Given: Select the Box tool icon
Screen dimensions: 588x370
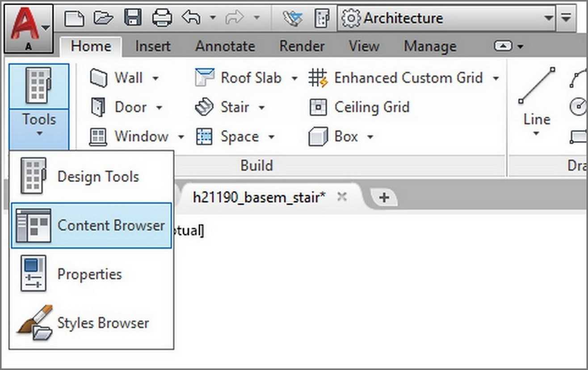Looking at the screenshot, I should coord(318,137).
